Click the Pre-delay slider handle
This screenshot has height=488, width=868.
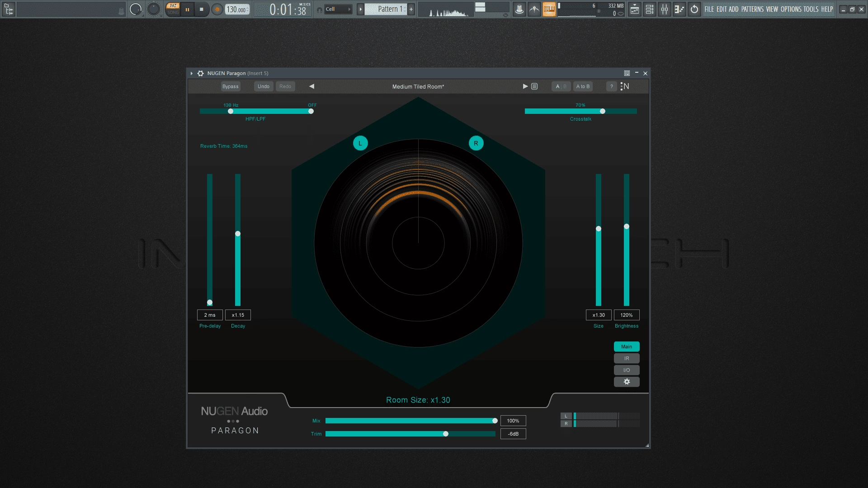coord(210,302)
